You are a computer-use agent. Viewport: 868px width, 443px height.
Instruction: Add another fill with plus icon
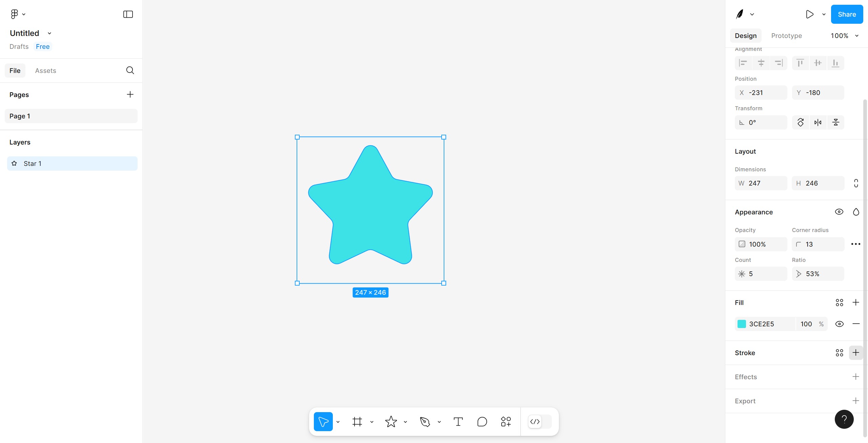tap(856, 303)
